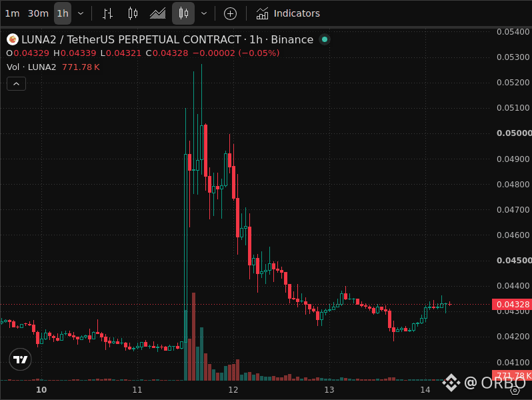Click the Low value 0.04321
This screenshot has height=400, width=532.
pyautogui.click(x=123, y=53)
